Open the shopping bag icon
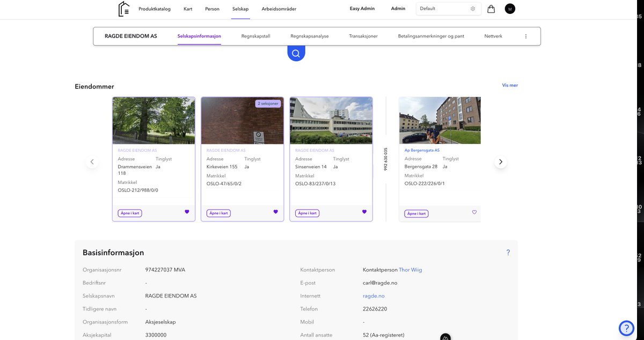This screenshot has height=340, width=644. tap(491, 9)
